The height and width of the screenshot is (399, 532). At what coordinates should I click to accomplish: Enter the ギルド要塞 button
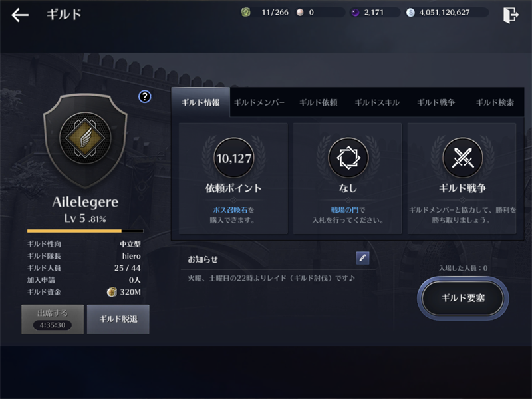click(x=463, y=298)
